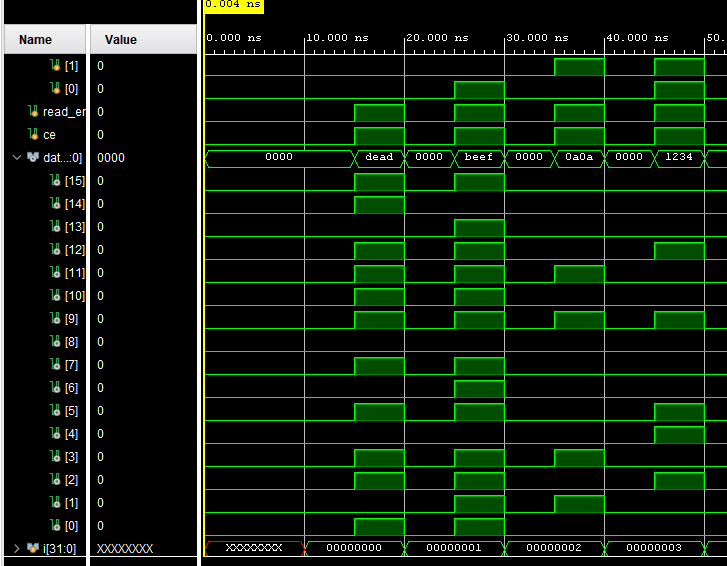Viewport: 727px width, 566px height.
Task: Select the [6] bit row name
Action: (x=74, y=388)
